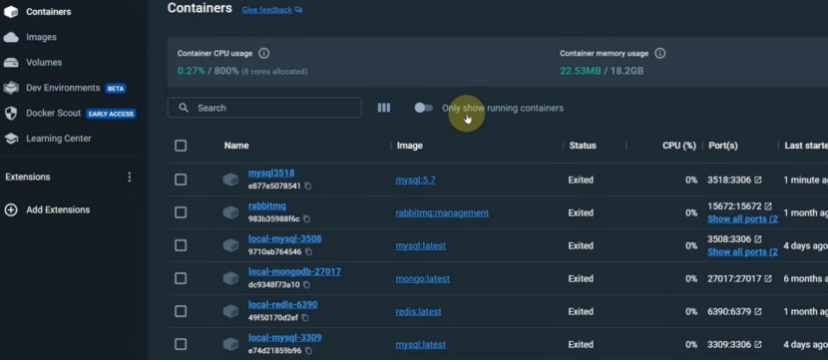828x362 pixels.
Task: Open the rabbitmq container link
Action: click(x=267, y=206)
